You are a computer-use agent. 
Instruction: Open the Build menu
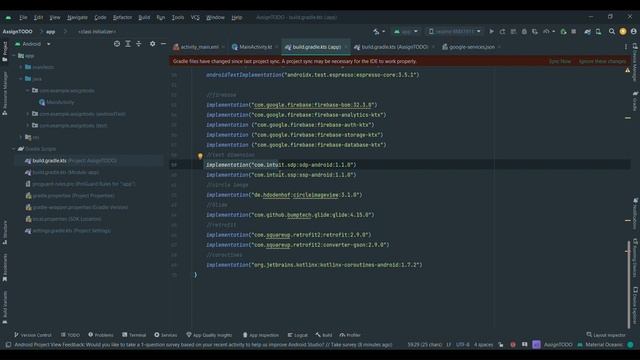pos(144,18)
